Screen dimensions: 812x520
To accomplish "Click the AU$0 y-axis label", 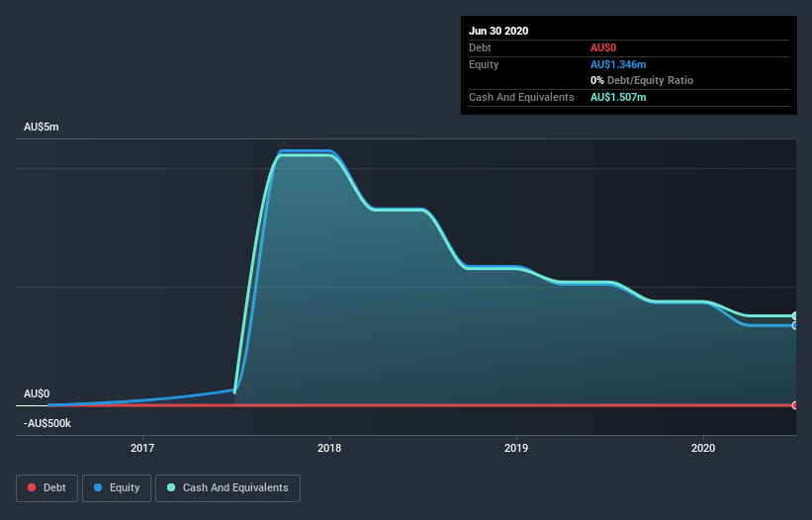I will tap(37, 393).
